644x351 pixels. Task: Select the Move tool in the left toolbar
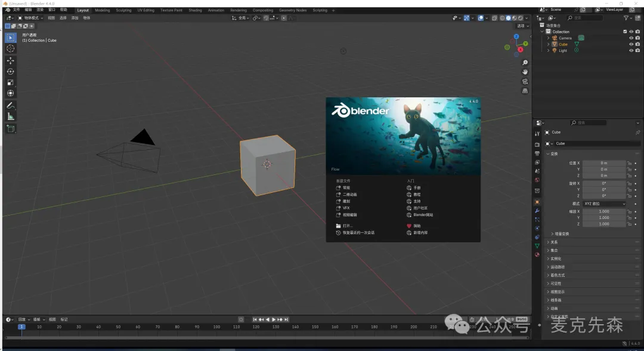[x=11, y=60]
